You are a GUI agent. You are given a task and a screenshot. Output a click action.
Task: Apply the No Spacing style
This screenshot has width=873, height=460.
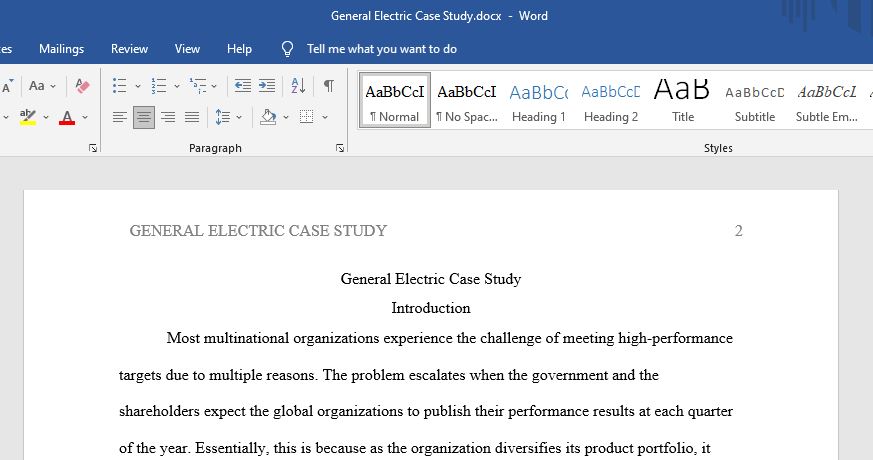[467, 100]
